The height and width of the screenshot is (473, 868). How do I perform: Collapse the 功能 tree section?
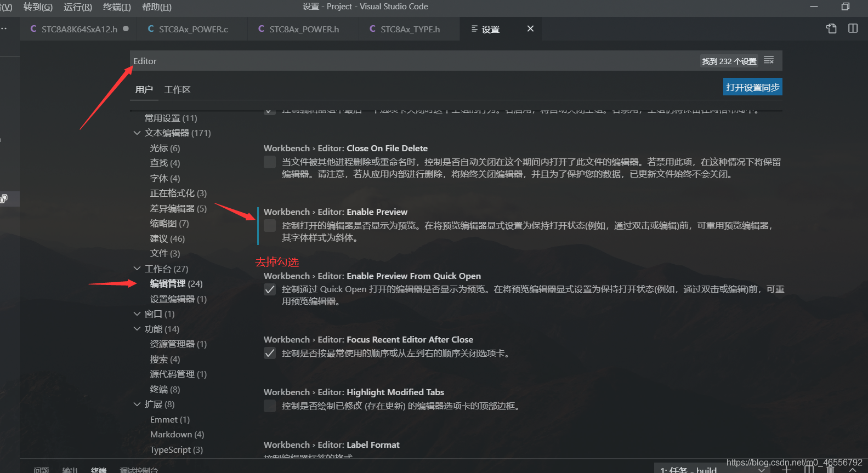coord(137,329)
